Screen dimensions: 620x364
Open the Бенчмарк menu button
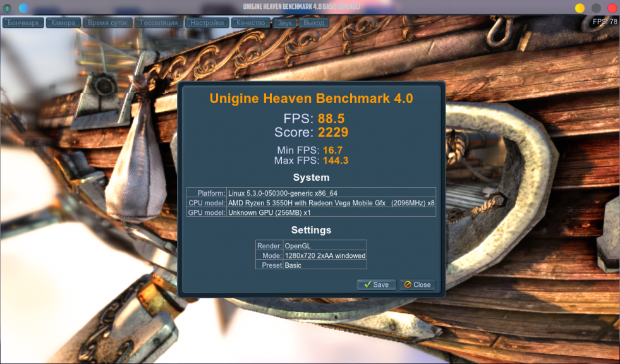click(x=24, y=23)
